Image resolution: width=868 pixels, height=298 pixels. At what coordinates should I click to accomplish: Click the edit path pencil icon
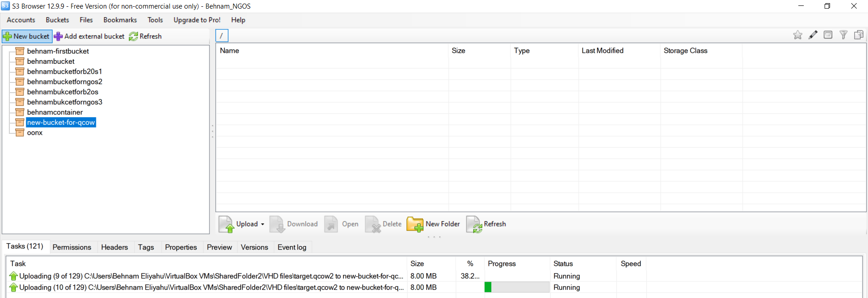click(813, 35)
